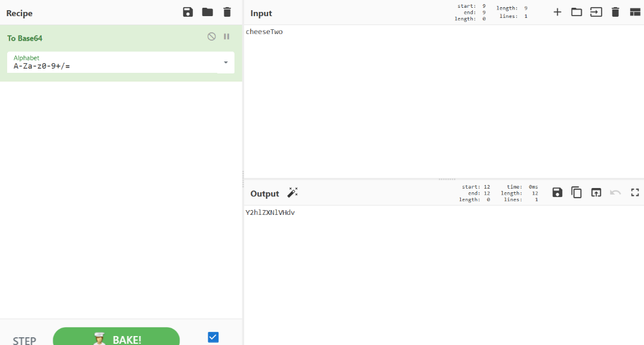Screen dimensions: 644x345
Task: Click the Output pane title
Action: click(x=264, y=193)
